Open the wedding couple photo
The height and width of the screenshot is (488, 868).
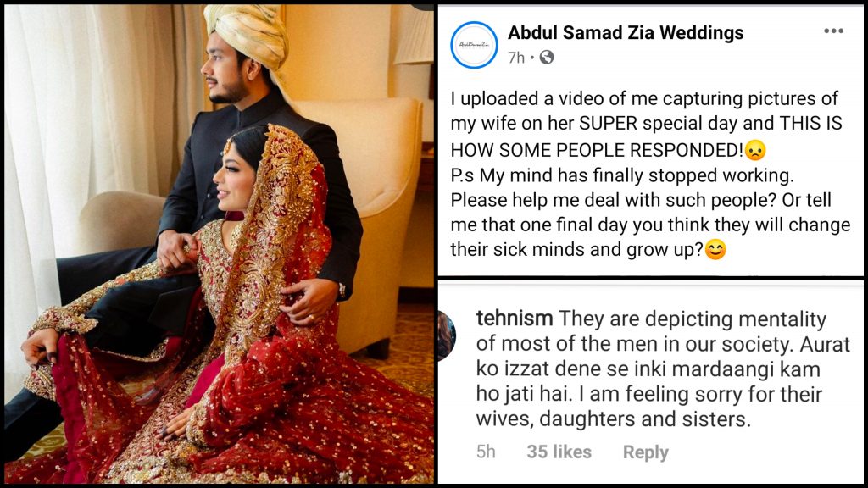pos(220,244)
